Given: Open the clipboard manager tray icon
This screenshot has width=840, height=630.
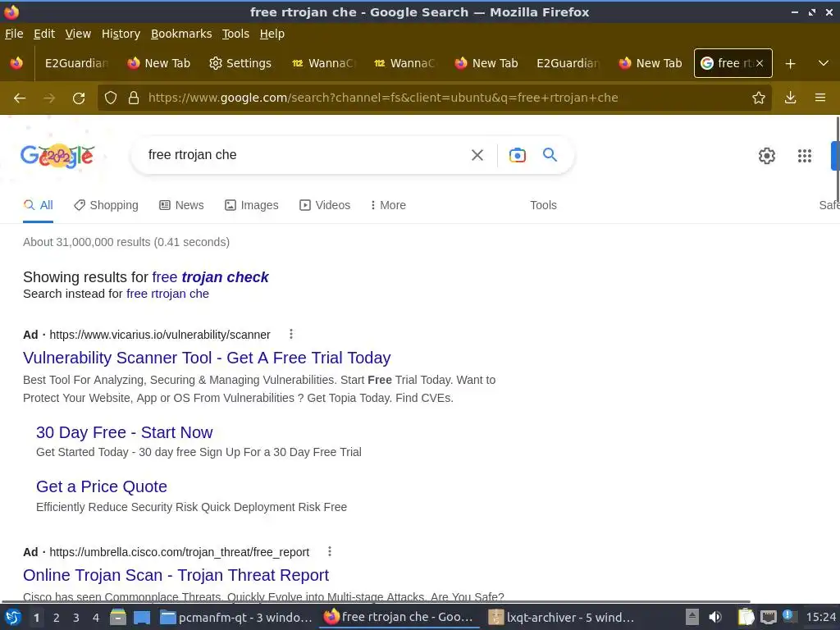Looking at the screenshot, I should [x=746, y=618].
